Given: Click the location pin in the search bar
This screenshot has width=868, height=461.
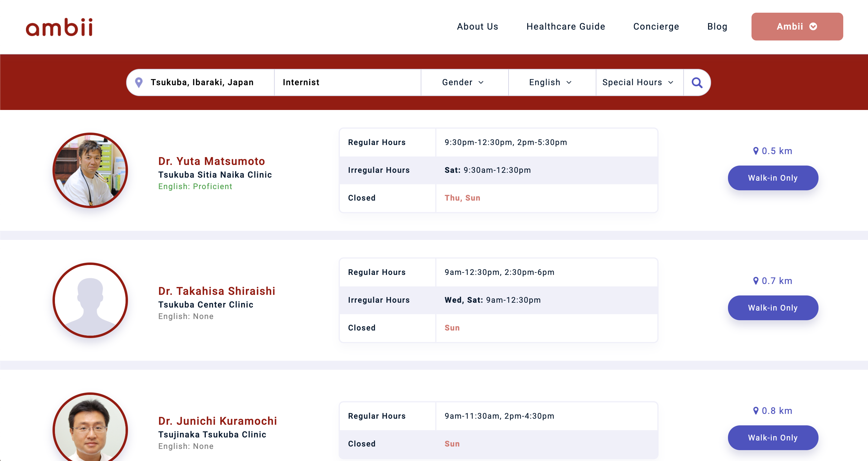Looking at the screenshot, I should pos(139,82).
